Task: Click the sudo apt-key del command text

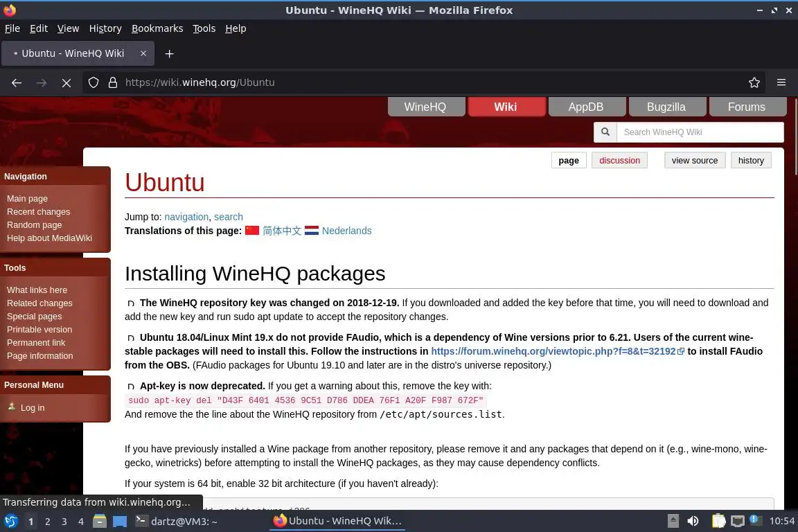Action: 306,400
